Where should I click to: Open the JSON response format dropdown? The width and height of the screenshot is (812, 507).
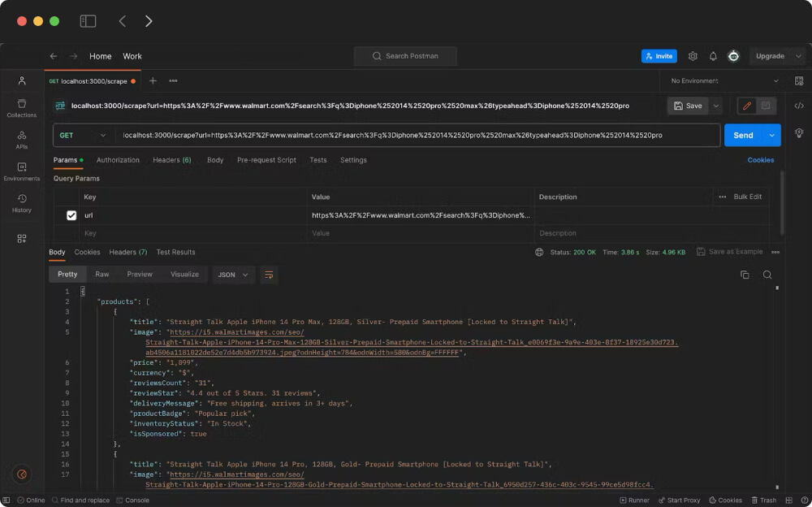[x=233, y=275]
